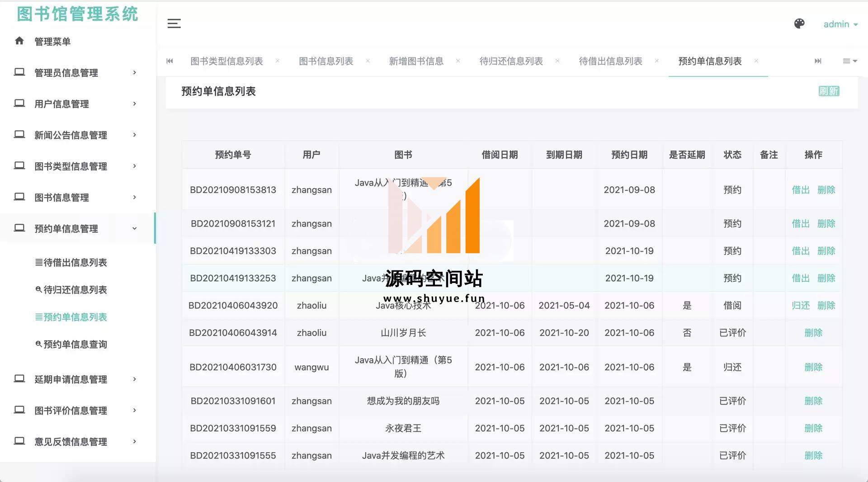The width and height of the screenshot is (868, 482).
Task: Click 删除 for order BD20210331091555
Action: [813, 455]
